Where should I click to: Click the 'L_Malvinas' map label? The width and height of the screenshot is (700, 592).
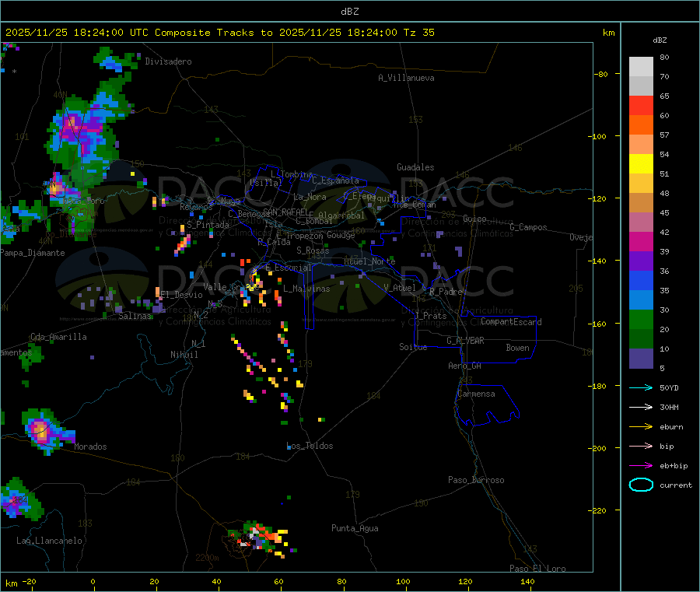point(306,289)
